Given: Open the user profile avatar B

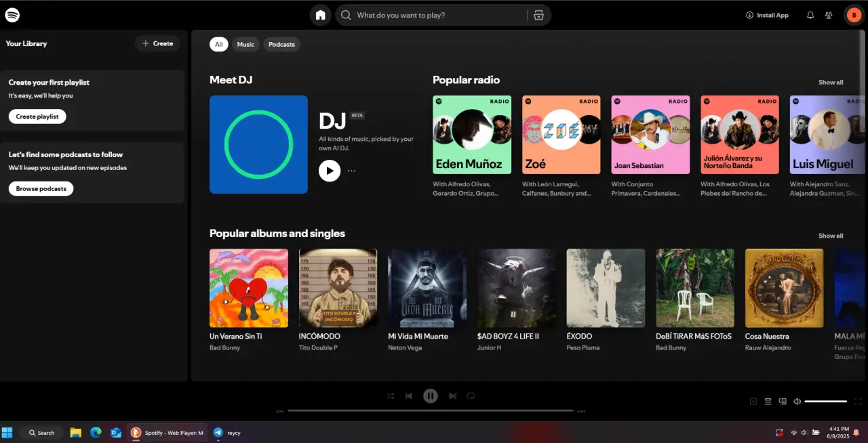Looking at the screenshot, I should pyautogui.click(x=853, y=15).
